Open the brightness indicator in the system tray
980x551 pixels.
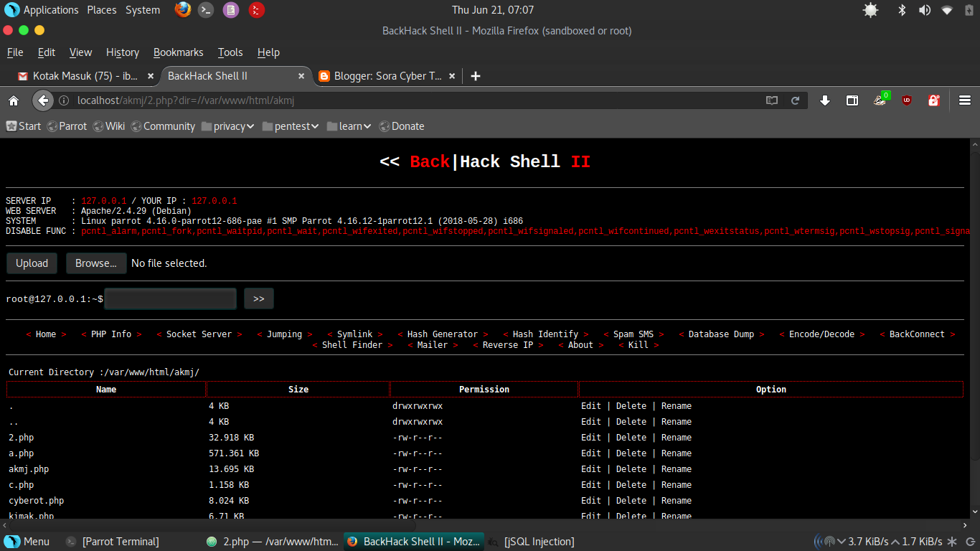click(x=871, y=10)
